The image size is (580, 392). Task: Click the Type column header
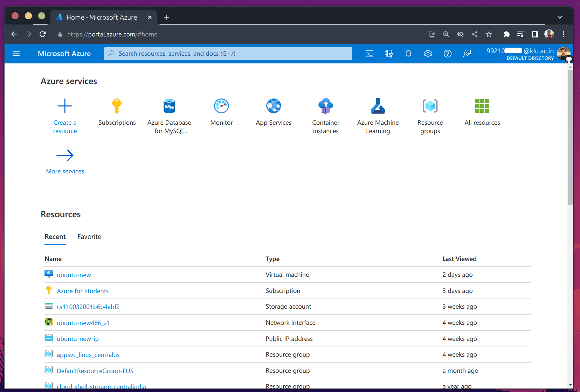click(x=272, y=259)
